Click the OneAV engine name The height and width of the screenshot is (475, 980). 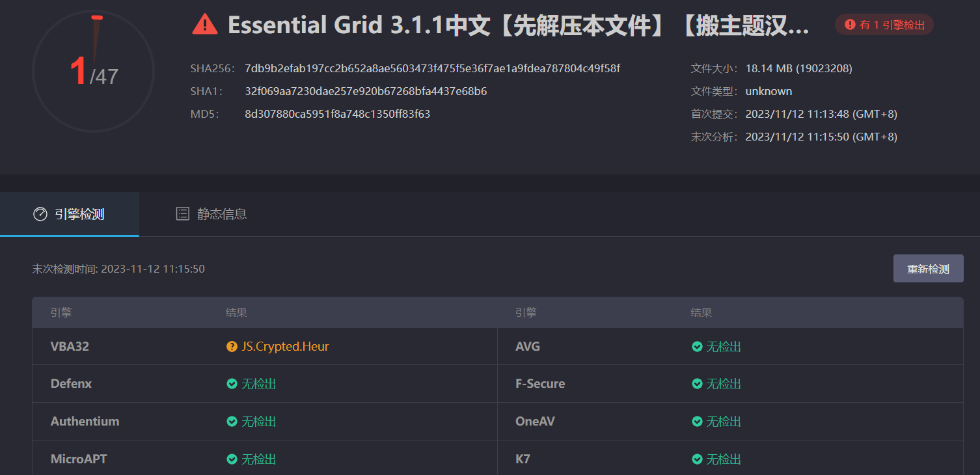[x=535, y=422]
